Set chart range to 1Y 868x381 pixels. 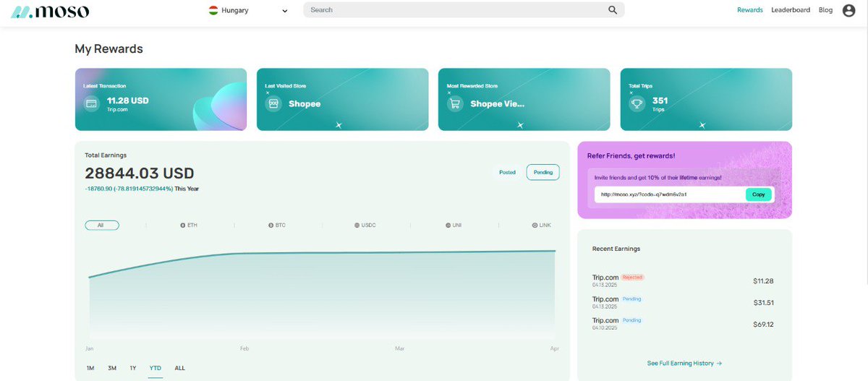pos(133,368)
